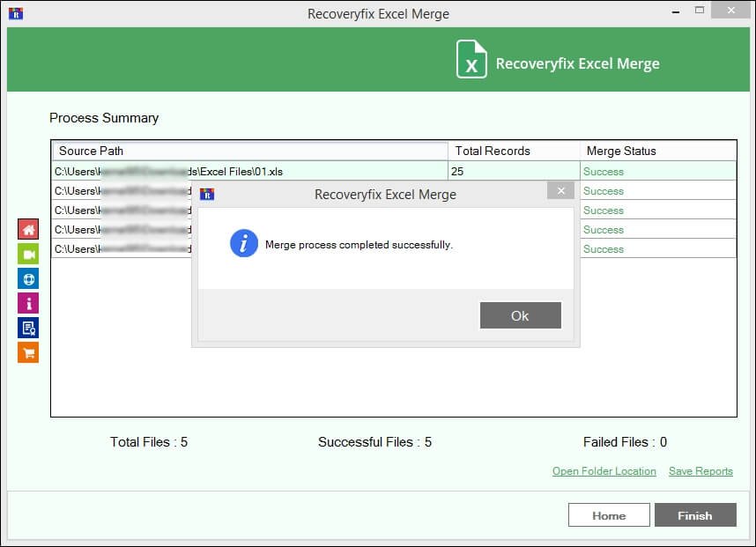Click the Successful Files : 5 summary text
This screenshot has height=547, width=756.
pyautogui.click(x=374, y=442)
